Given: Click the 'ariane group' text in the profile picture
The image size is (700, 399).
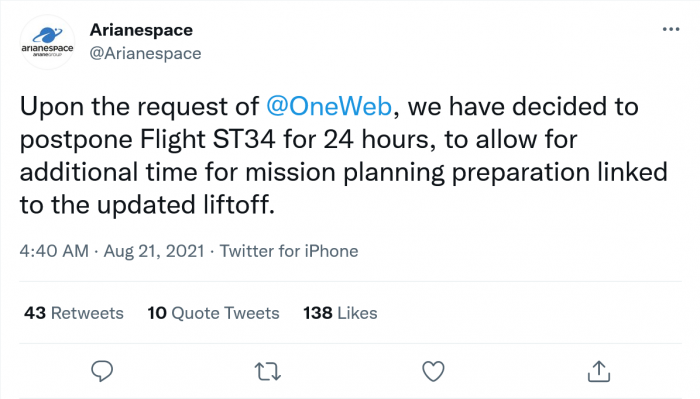Looking at the screenshot, I should point(47,54).
